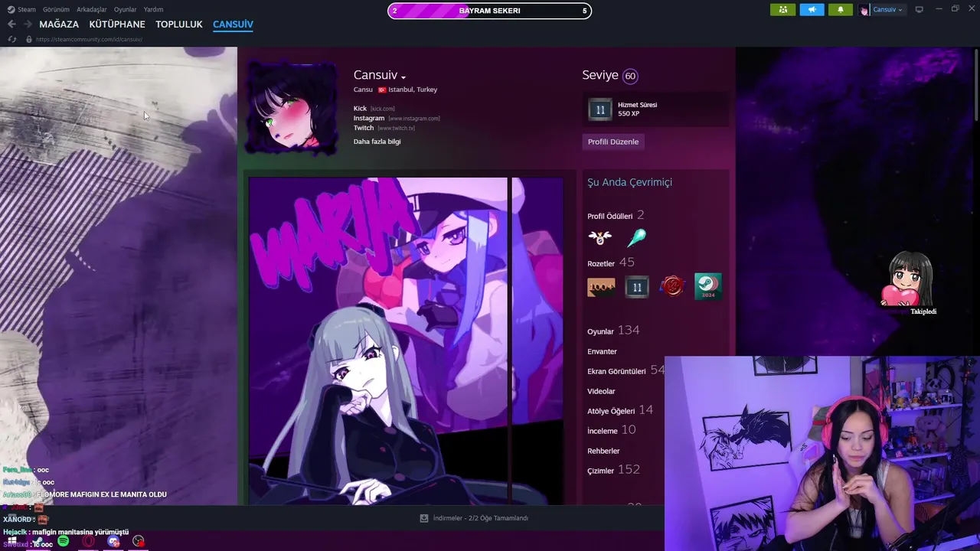Click İndirmeler downloads status text
The height and width of the screenshot is (551, 980).
coord(481,518)
